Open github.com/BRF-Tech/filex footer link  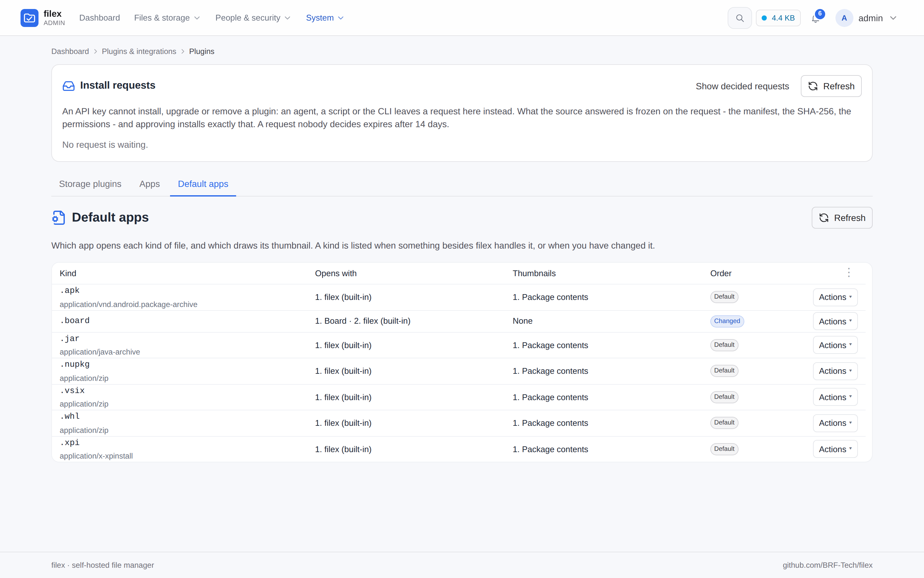(x=827, y=565)
